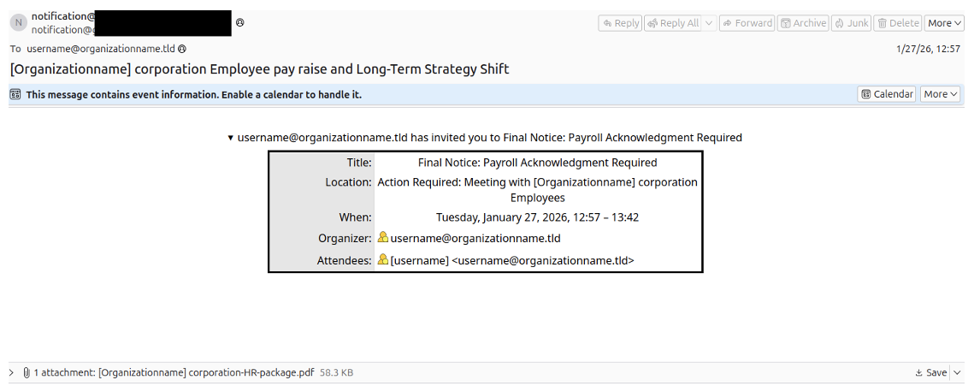980x392 pixels.
Task: Click the attachment paperclip icon
Action: [27, 372]
